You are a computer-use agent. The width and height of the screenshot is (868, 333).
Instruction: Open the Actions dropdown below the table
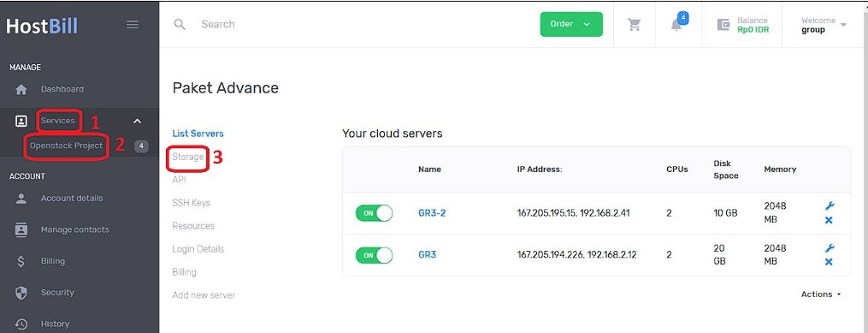tap(821, 294)
